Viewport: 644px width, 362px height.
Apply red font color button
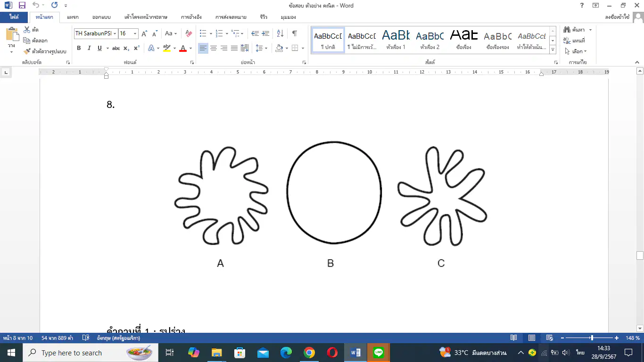[x=183, y=48]
